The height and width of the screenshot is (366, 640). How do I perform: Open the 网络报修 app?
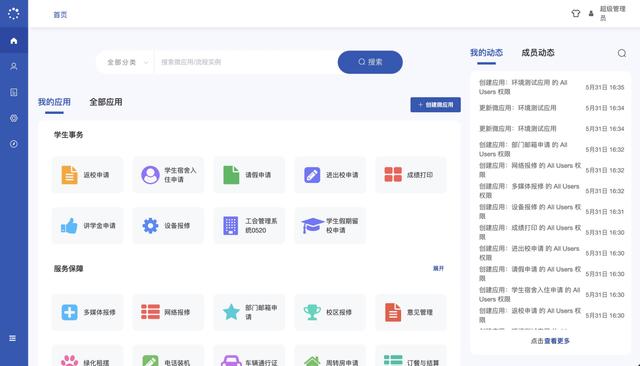click(168, 312)
